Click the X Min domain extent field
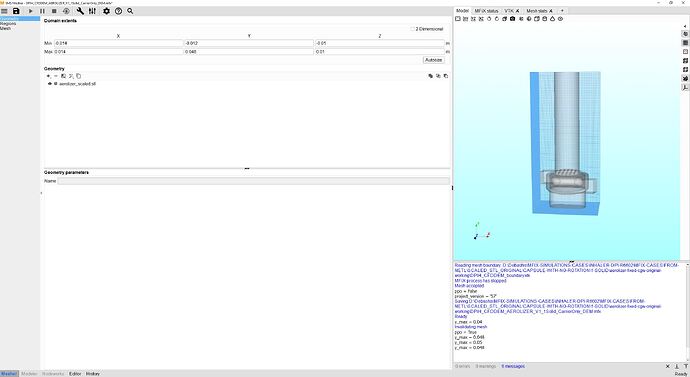 [118, 43]
